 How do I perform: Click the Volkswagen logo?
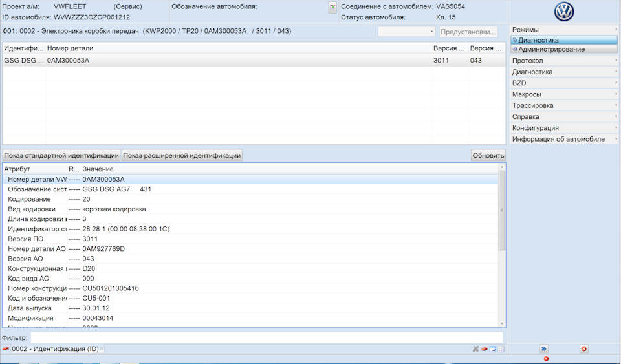pos(564,12)
